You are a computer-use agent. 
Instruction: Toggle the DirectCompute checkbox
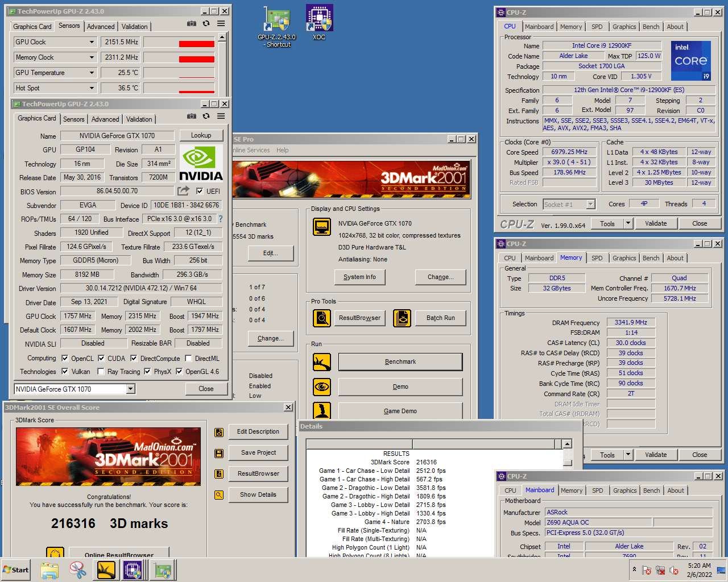tap(134, 359)
